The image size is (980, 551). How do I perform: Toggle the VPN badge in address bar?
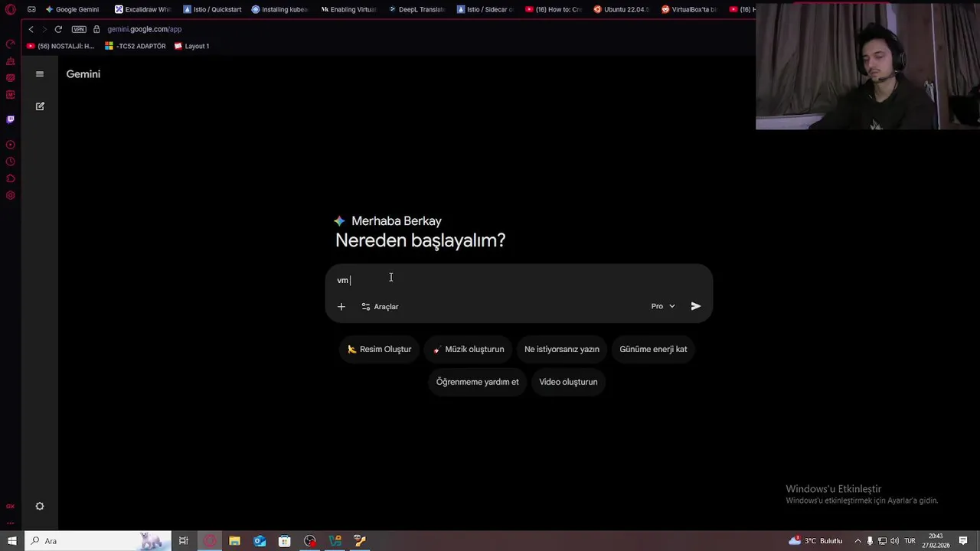[x=79, y=29]
